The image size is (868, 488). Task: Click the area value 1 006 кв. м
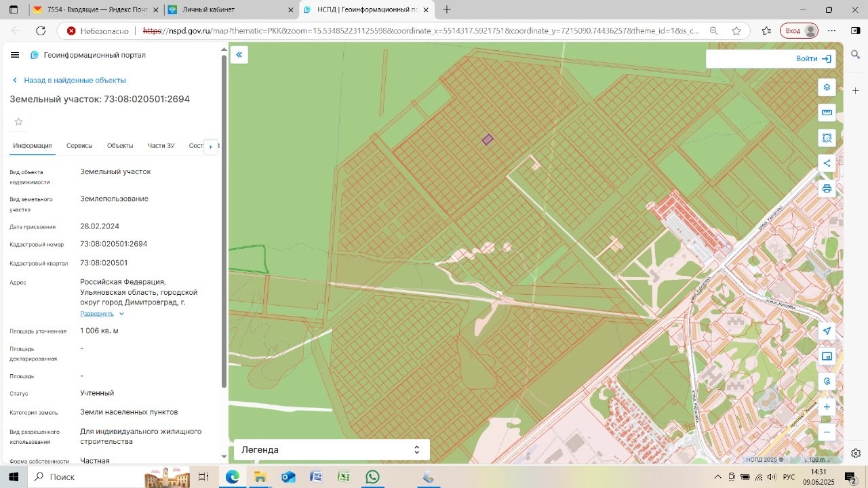(99, 331)
